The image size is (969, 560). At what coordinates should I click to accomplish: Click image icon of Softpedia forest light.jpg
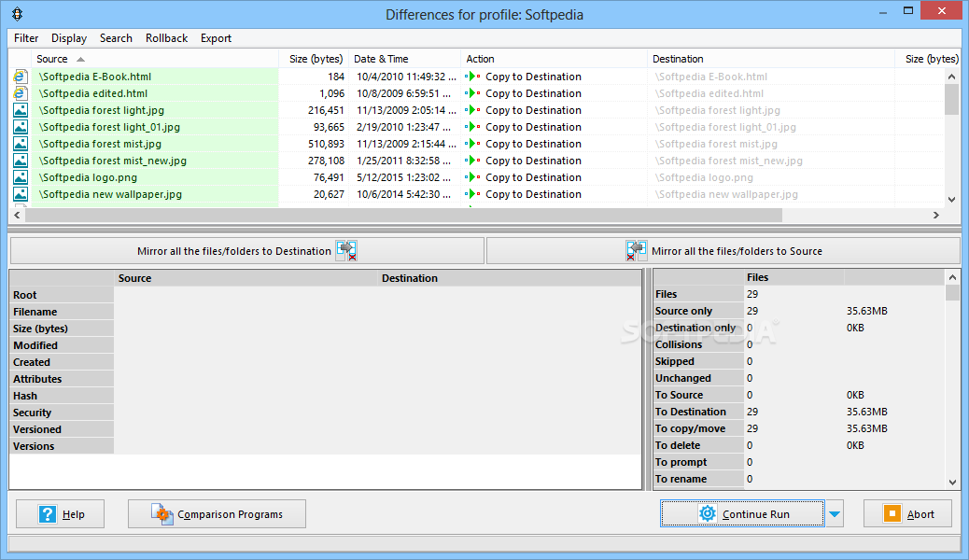pos(21,110)
